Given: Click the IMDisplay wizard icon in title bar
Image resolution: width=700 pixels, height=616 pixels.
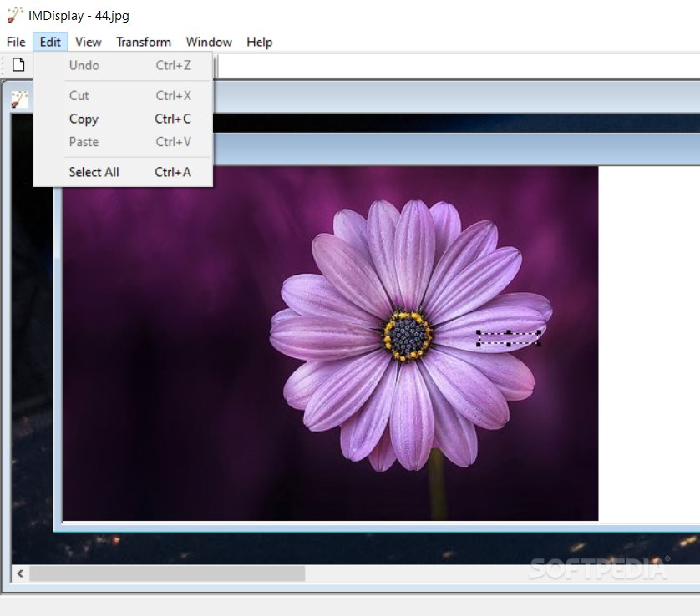Looking at the screenshot, I should pyautogui.click(x=15, y=15).
